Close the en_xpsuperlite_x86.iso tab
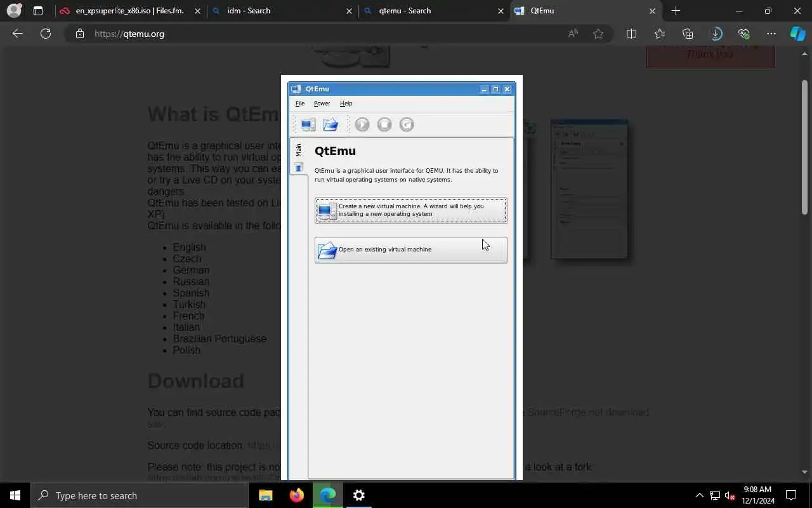The height and width of the screenshot is (508, 812). [199, 11]
